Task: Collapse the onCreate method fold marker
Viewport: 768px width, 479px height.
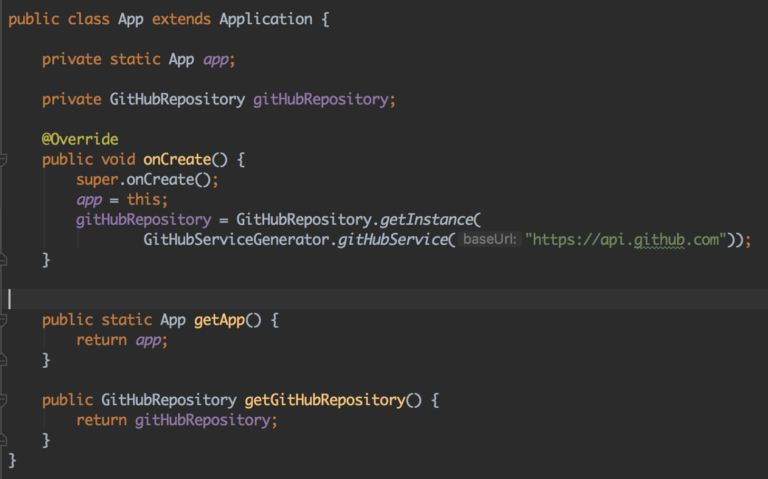Action: (x=2, y=160)
